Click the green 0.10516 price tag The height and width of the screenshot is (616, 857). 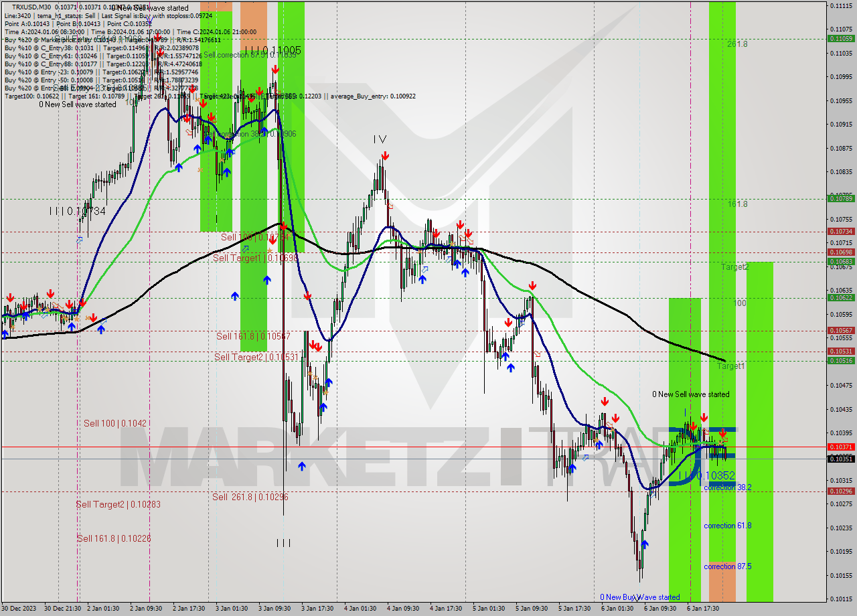click(x=840, y=360)
